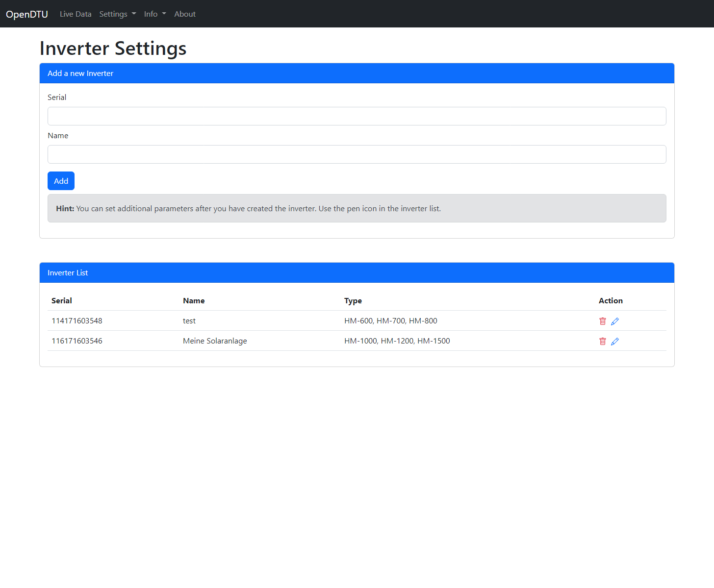Open the About page
This screenshot has height=588, width=714.
point(184,14)
